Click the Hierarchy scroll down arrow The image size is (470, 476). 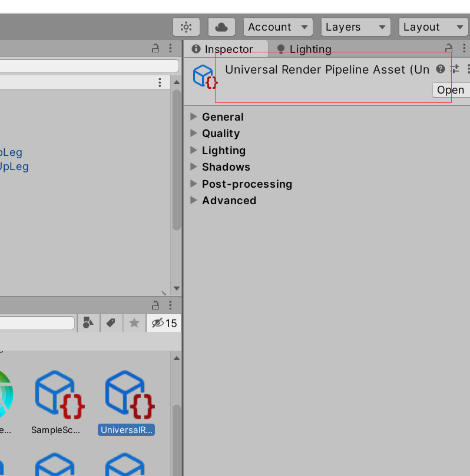pos(177,288)
